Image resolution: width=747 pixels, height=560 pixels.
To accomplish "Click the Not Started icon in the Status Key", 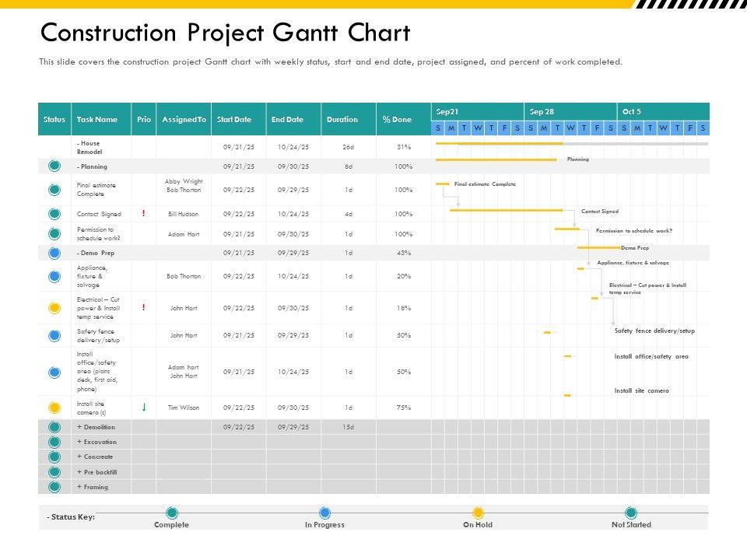I will pos(631,513).
